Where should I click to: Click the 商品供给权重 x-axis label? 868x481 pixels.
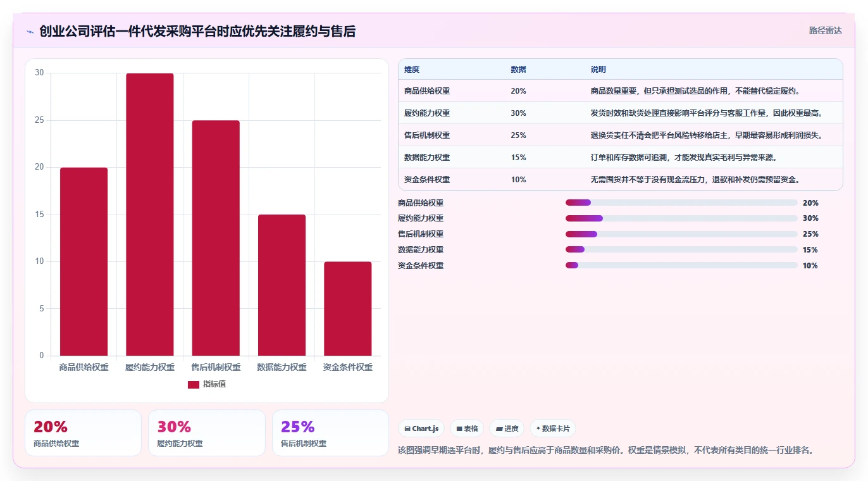84,368
